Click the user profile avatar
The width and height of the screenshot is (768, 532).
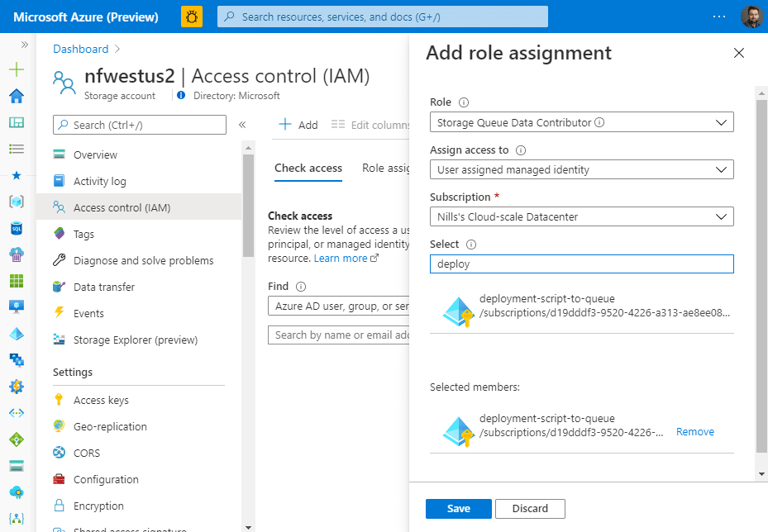(x=751, y=17)
